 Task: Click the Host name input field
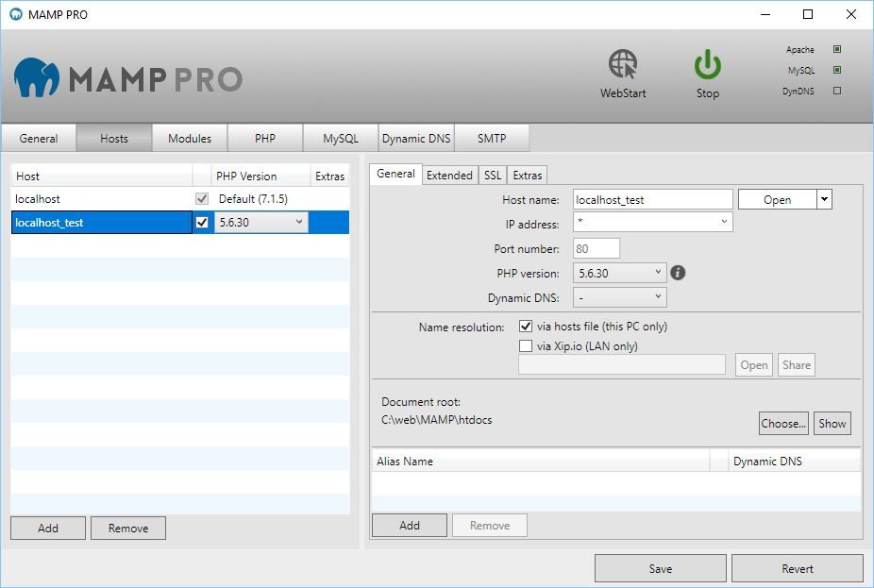coord(653,199)
